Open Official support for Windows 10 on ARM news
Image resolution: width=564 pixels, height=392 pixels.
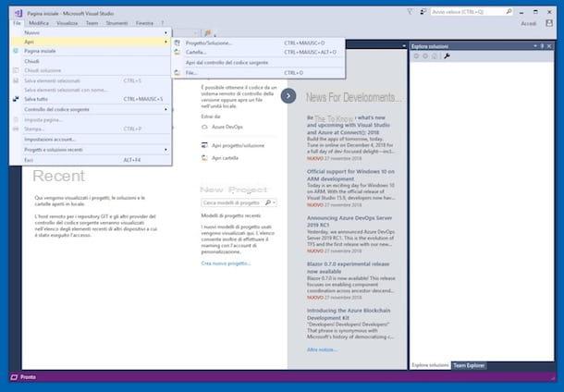350,175
